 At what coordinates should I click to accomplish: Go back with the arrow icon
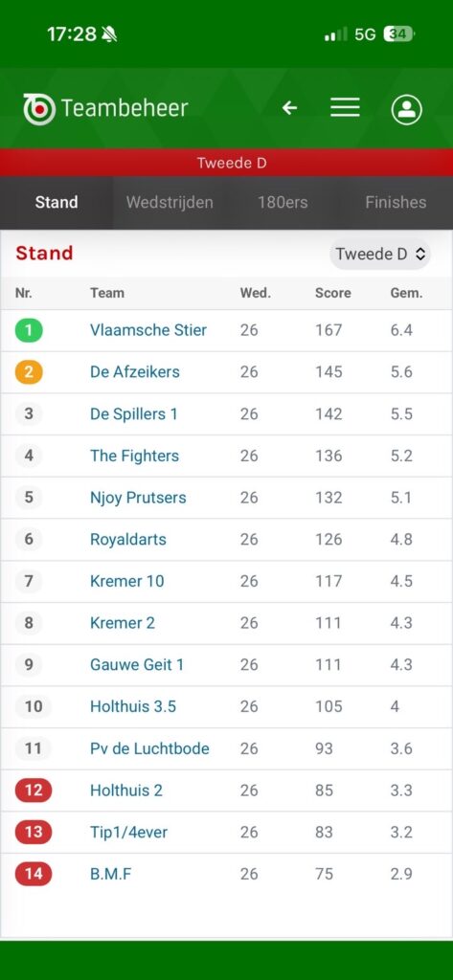pyautogui.click(x=289, y=108)
